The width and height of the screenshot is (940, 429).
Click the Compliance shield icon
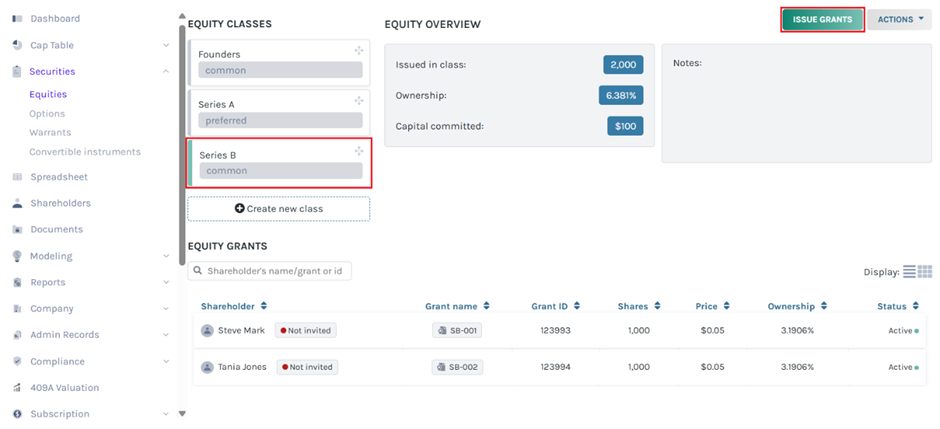(17, 361)
